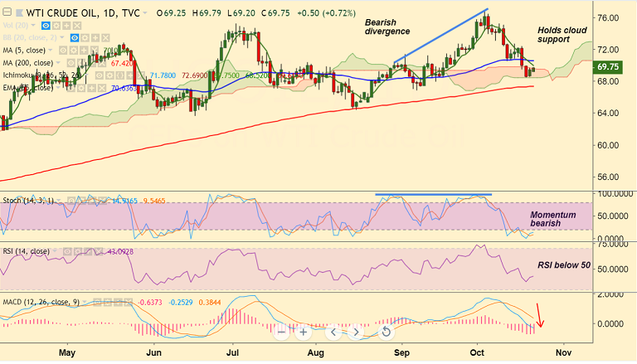This screenshot has width=637, height=364.
Task: Remove the Stoch indicator with X
Action: pyautogui.click(x=102, y=201)
